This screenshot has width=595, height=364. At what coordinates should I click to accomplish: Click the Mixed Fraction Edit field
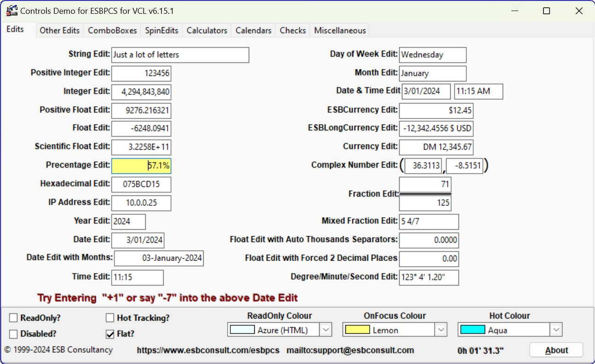coord(429,222)
